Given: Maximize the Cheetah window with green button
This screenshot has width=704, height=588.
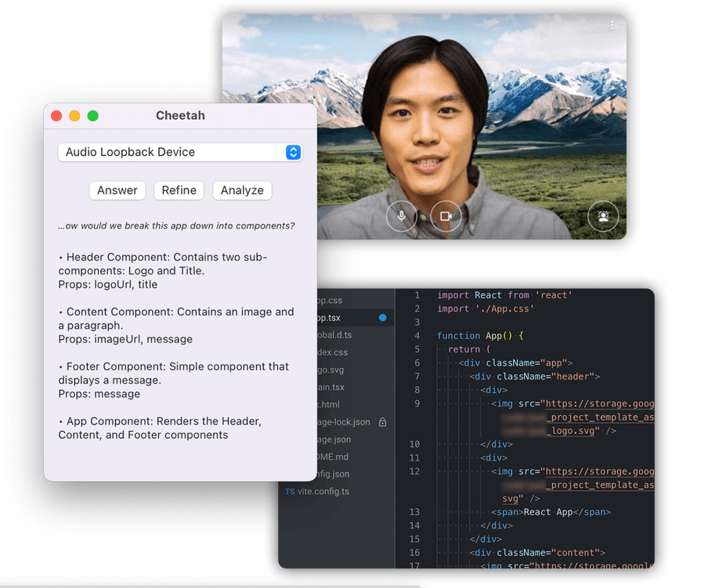Looking at the screenshot, I should [93, 116].
